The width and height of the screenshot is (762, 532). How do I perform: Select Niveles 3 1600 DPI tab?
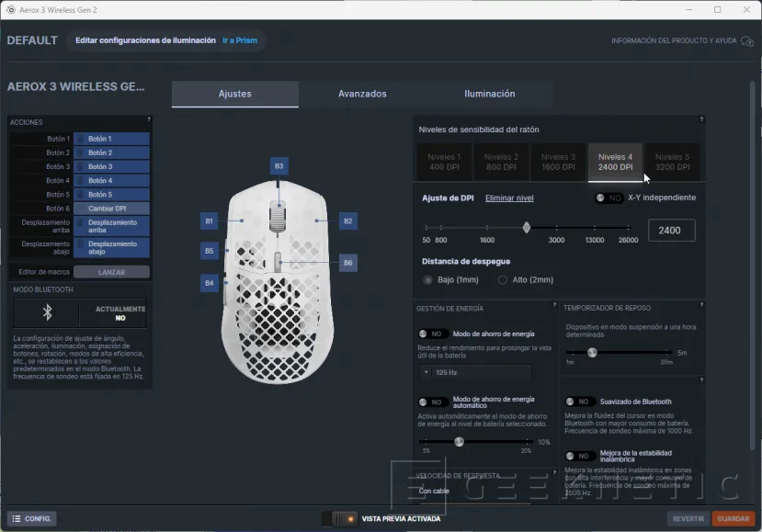click(558, 163)
